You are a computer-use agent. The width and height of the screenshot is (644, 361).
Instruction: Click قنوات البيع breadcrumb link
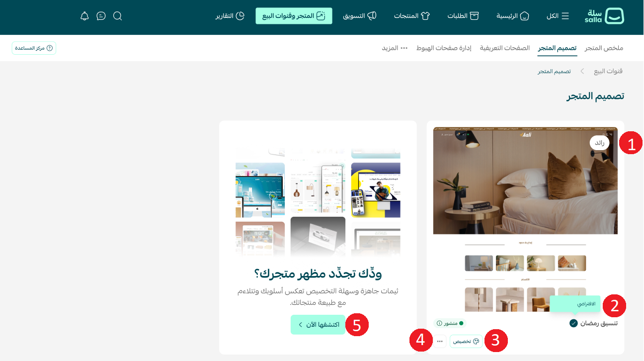(608, 71)
